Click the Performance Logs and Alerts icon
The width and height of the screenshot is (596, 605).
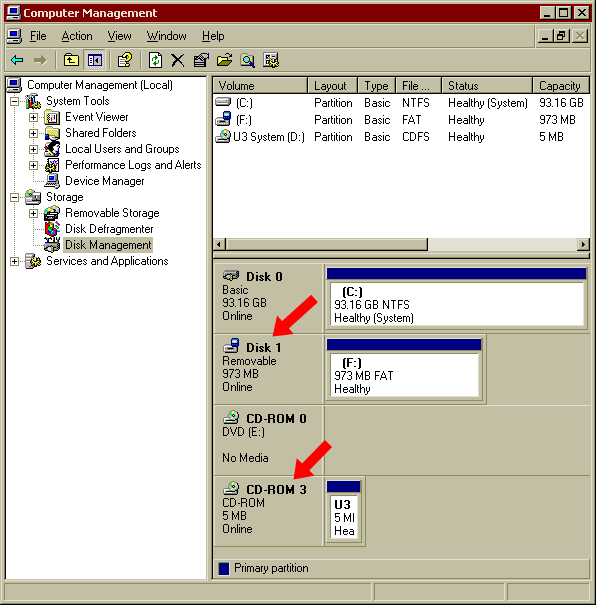(52, 165)
